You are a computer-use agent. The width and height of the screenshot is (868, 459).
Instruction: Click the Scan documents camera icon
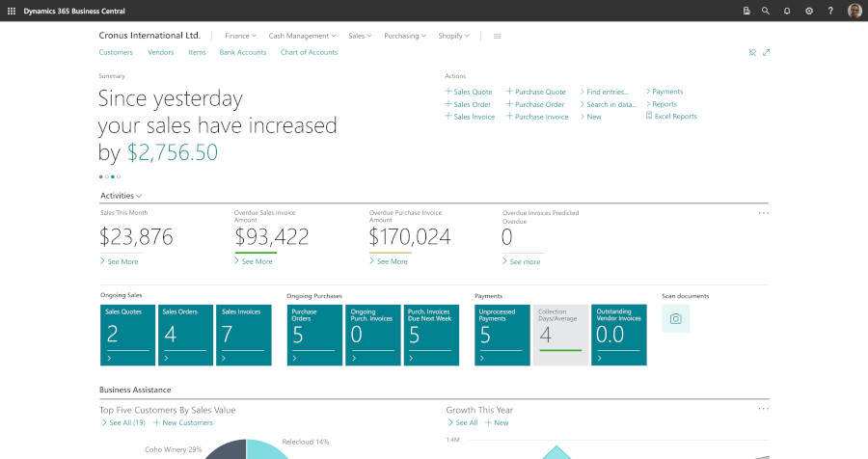click(675, 318)
